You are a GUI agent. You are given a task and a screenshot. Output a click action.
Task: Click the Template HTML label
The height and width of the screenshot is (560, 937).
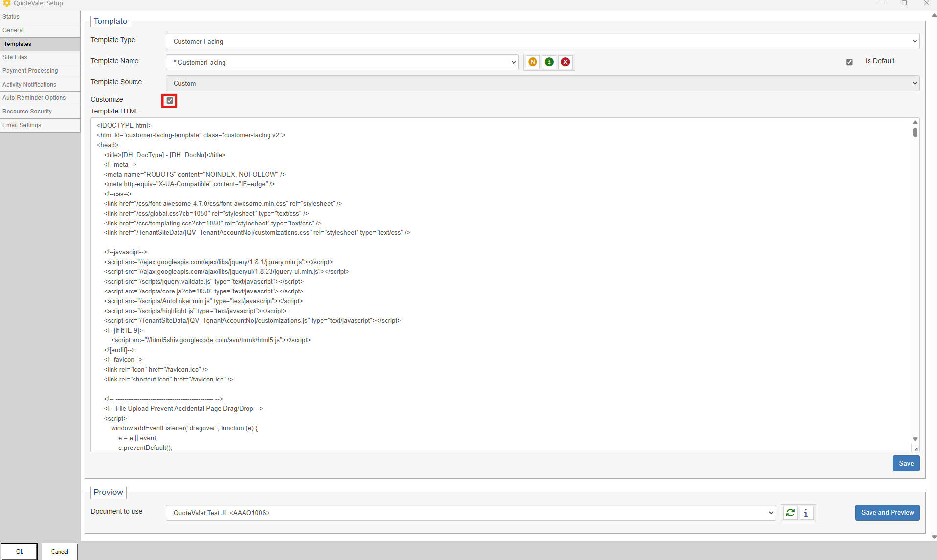(114, 111)
